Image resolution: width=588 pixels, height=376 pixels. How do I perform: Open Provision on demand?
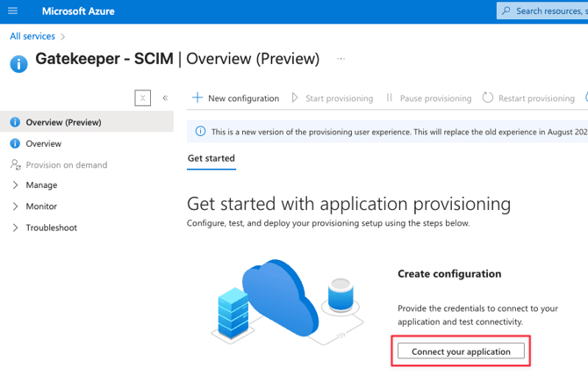point(87,165)
